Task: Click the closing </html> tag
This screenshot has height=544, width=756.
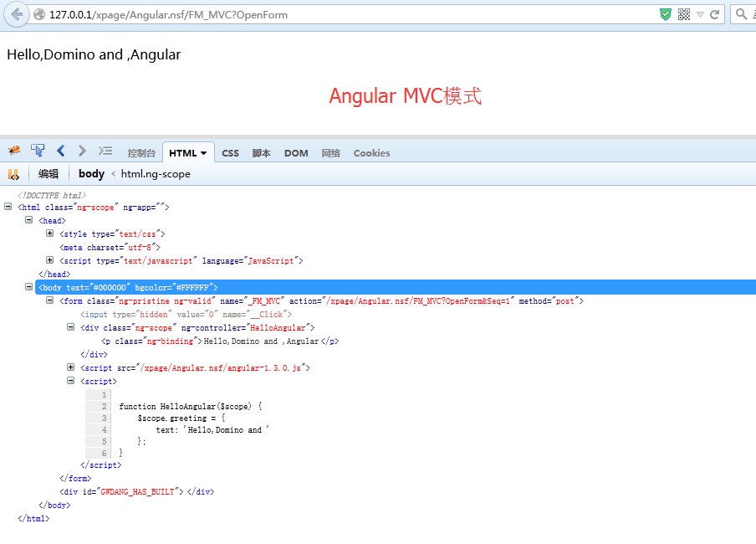Action: click(33, 518)
